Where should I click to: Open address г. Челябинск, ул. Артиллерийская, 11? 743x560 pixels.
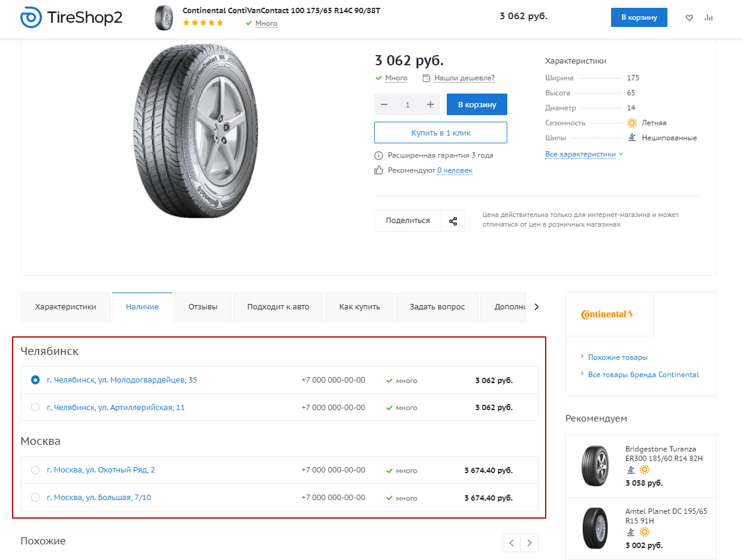(x=116, y=408)
